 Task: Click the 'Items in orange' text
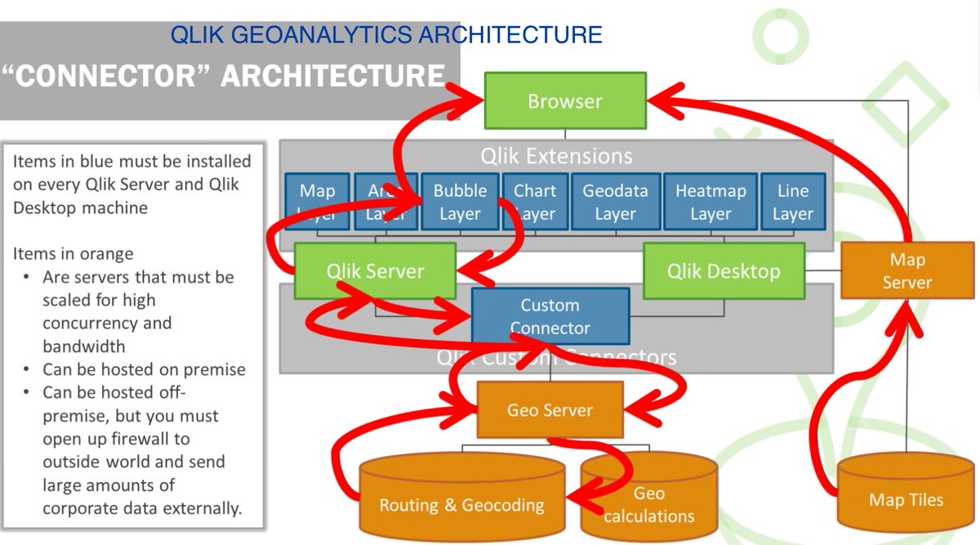coord(73,254)
